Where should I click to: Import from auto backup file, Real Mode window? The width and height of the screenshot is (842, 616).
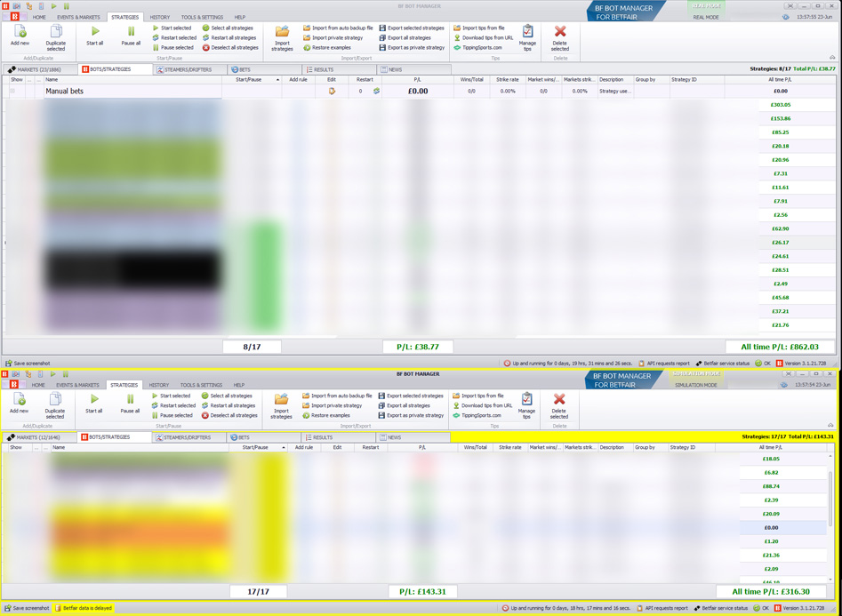point(338,28)
